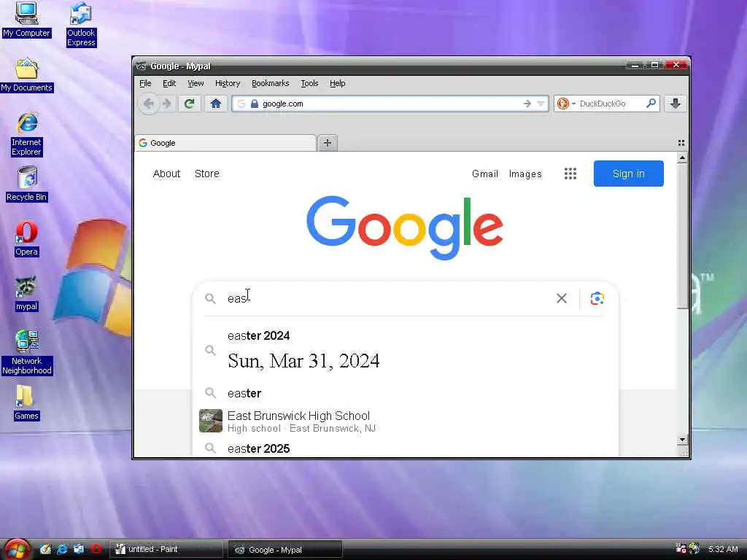Click the page scrollbar down arrow
This screenshot has height=560, width=747.
click(x=682, y=440)
